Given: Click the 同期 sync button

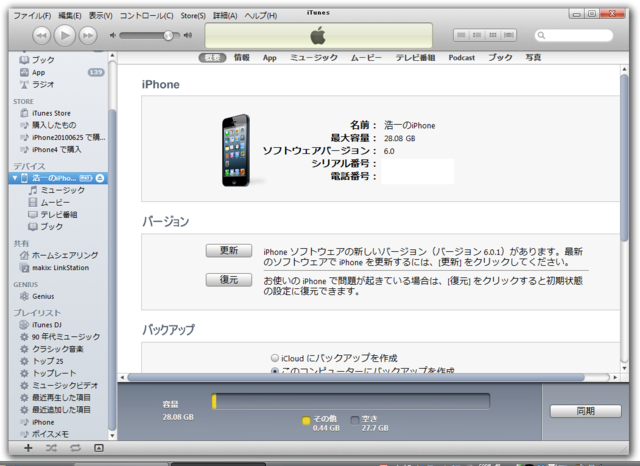Looking at the screenshot, I should coord(586,411).
